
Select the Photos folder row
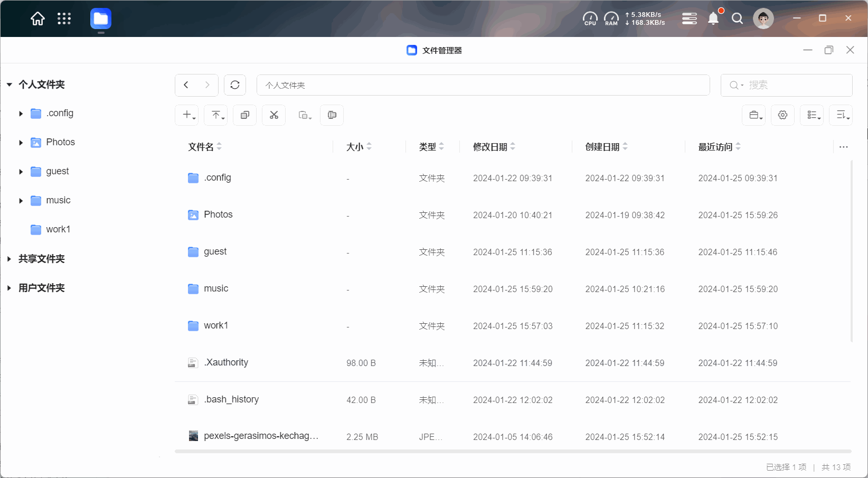coord(512,215)
